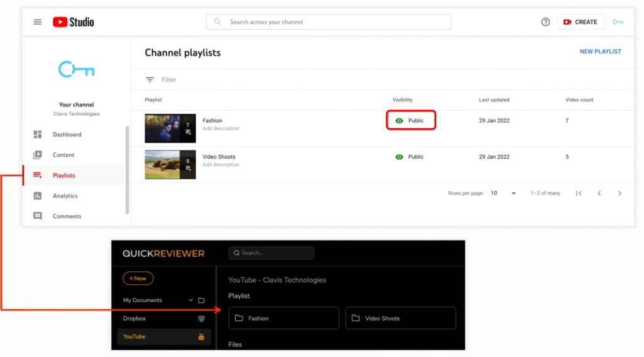The image size is (644, 357).
Task: Open the Rows per page dropdown
Action: tap(503, 193)
